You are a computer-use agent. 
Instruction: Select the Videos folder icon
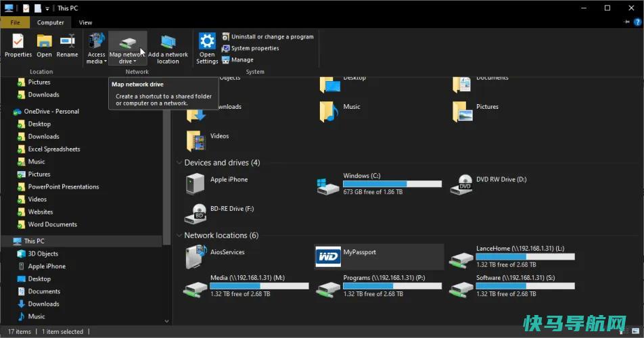pos(196,141)
